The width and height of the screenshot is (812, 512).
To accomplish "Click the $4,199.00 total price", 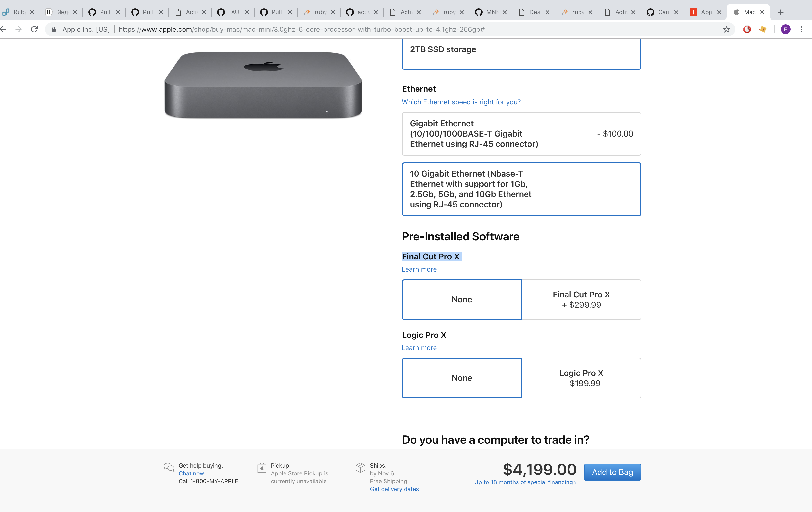I will point(539,470).
